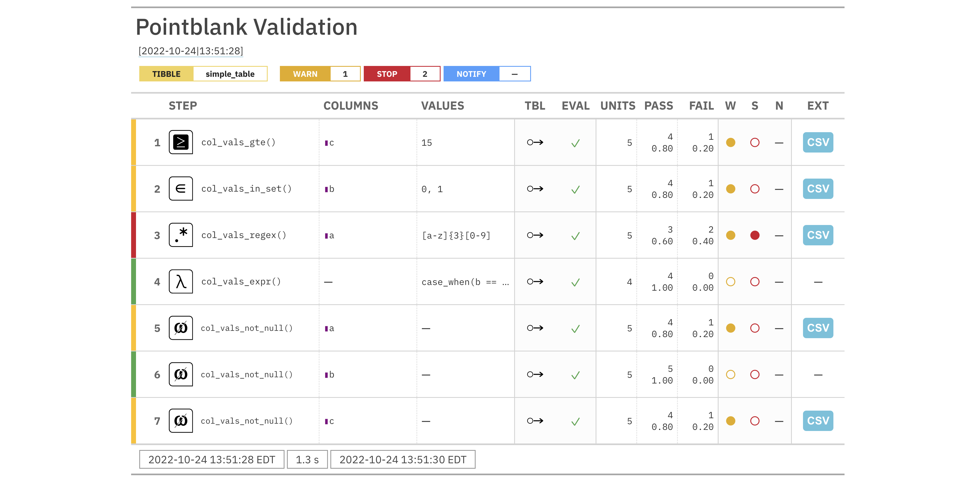Viewport: 980px width, 482px height.
Task: Download the CSV extract for step 1
Action: 818,142
